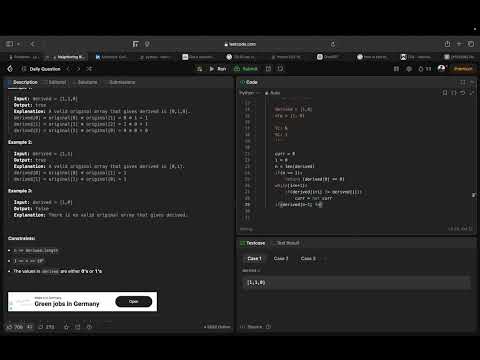
Task: Dislike the problem thumbs down
Action: click(30, 327)
